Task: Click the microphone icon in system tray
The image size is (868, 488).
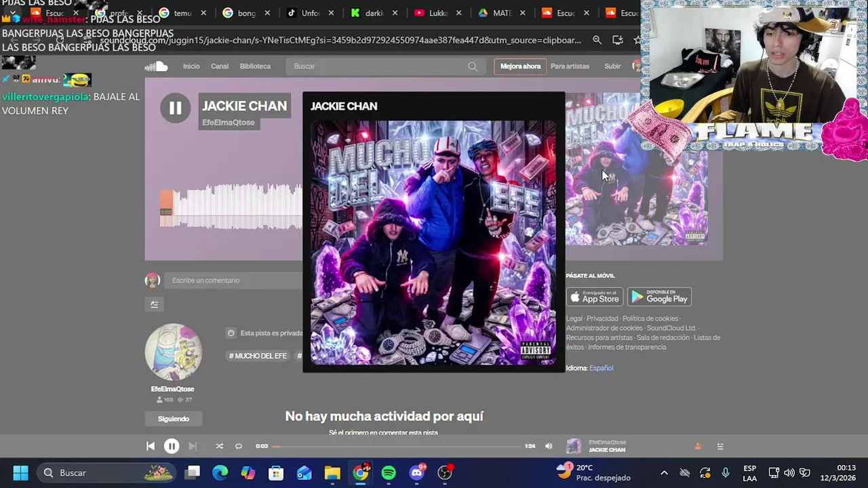Action: [726, 472]
